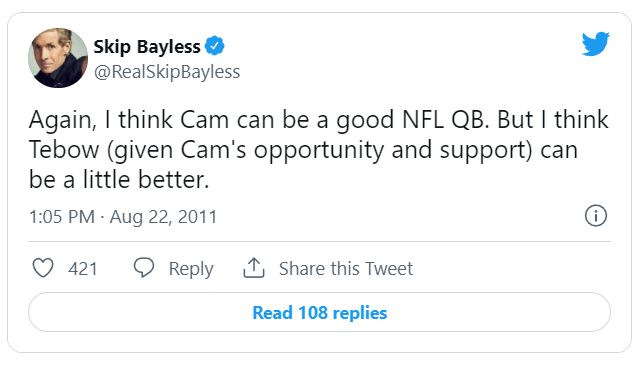
Task: Click the Twitter bird logo
Action: point(596,44)
